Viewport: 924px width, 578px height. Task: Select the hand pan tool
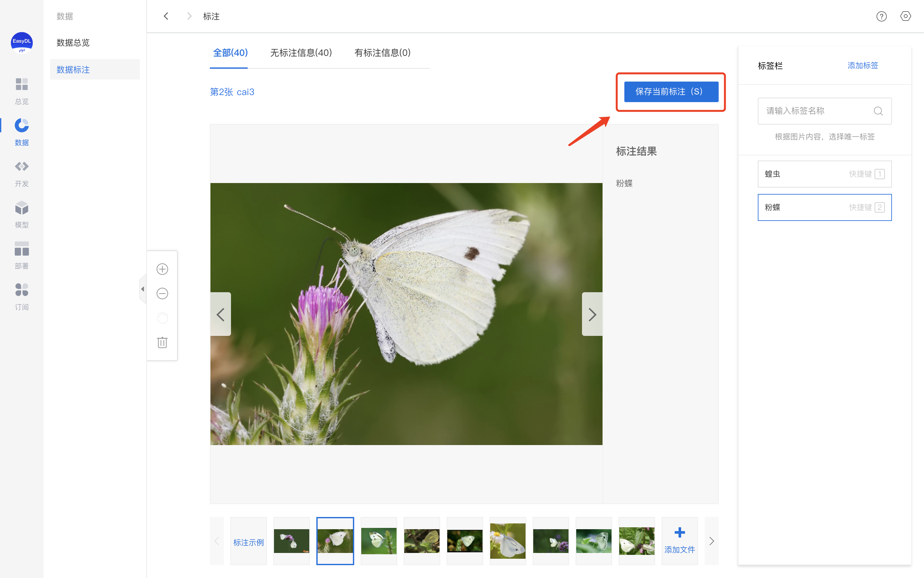[x=162, y=318]
